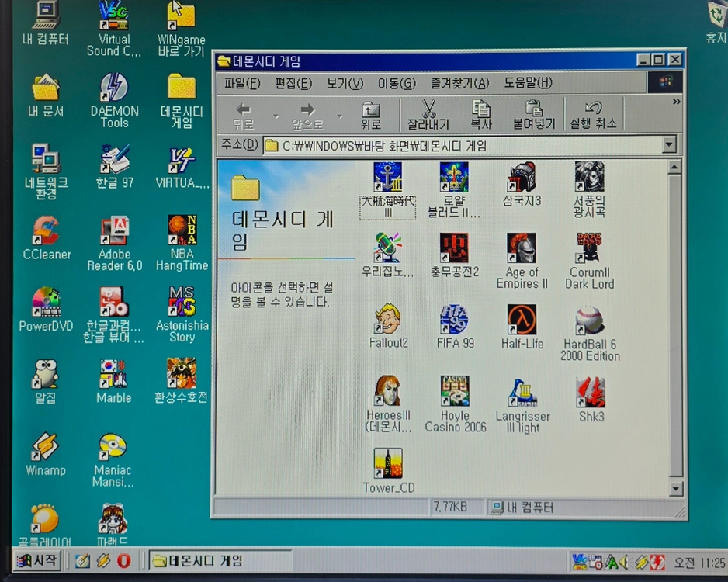Open the 파일(F) menu

tap(242, 83)
